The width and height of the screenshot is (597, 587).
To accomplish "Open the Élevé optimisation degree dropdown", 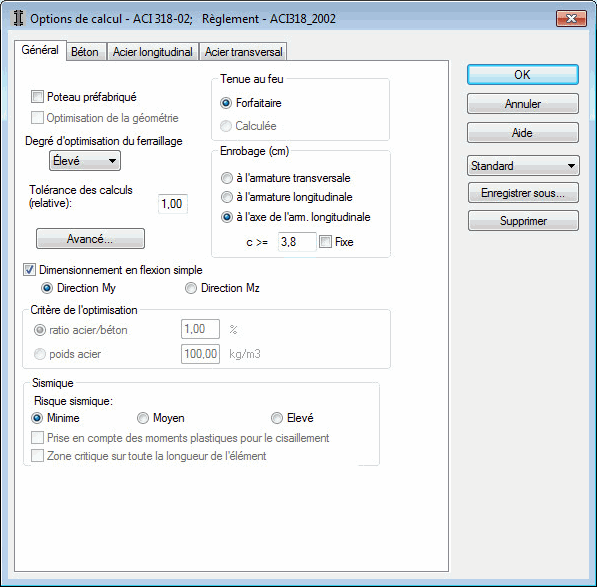I will (x=85, y=161).
